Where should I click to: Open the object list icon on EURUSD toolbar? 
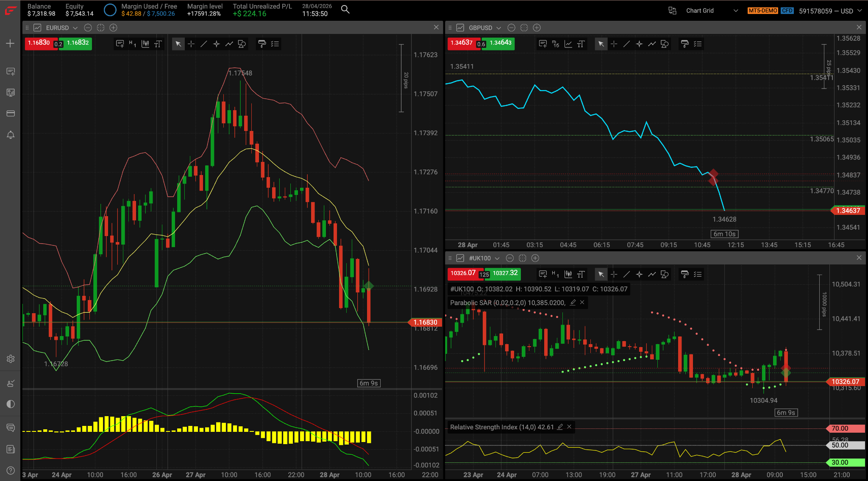pos(275,44)
